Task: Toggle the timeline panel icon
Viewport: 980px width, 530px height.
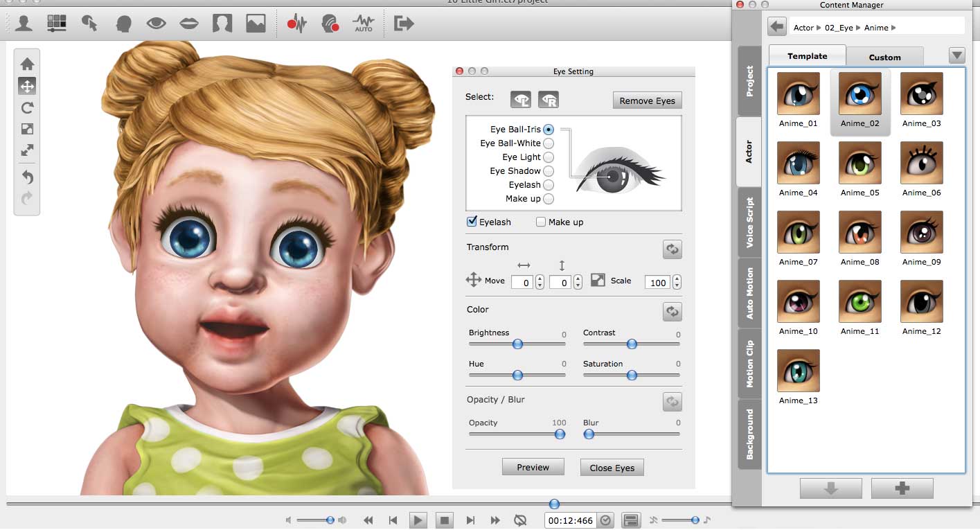Action: point(630,520)
